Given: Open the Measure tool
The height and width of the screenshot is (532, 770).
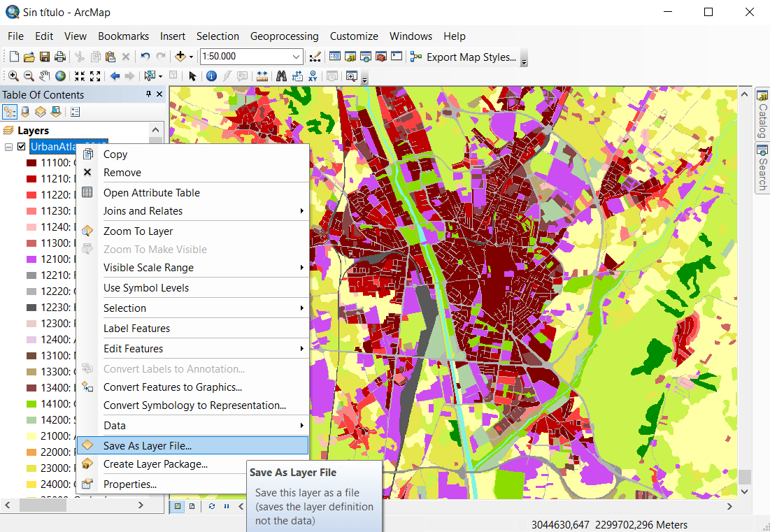Looking at the screenshot, I should click(262, 76).
